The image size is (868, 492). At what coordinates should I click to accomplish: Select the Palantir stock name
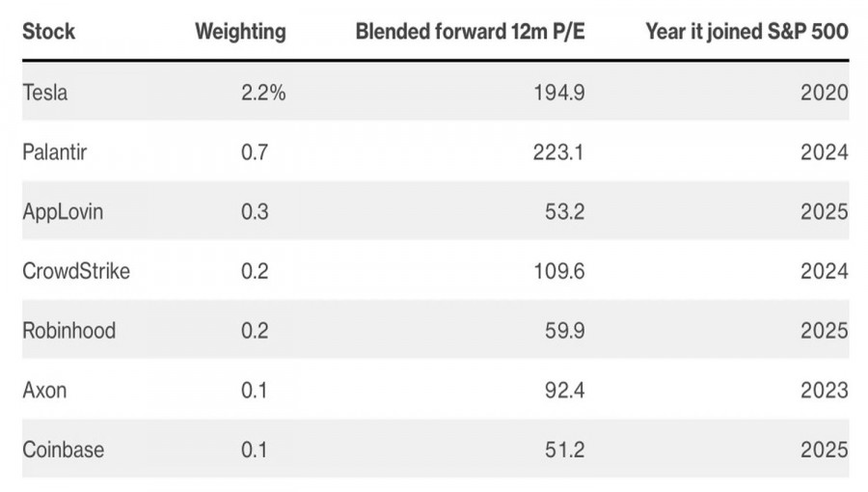54,152
